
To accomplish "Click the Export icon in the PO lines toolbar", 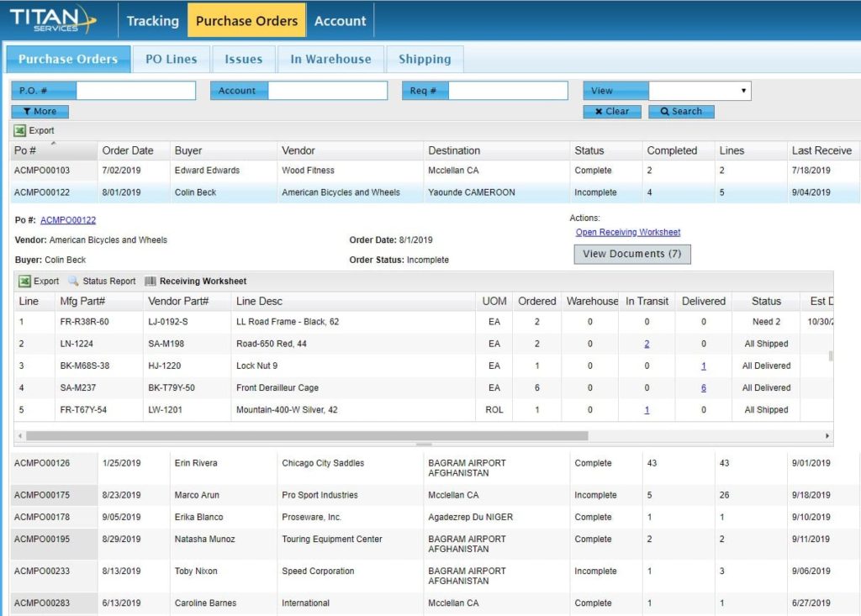I will [x=24, y=281].
